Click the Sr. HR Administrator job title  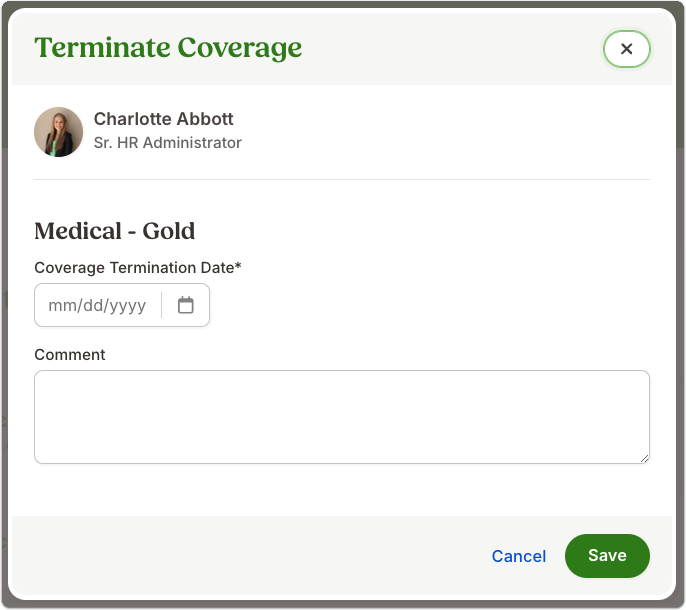coord(168,143)
